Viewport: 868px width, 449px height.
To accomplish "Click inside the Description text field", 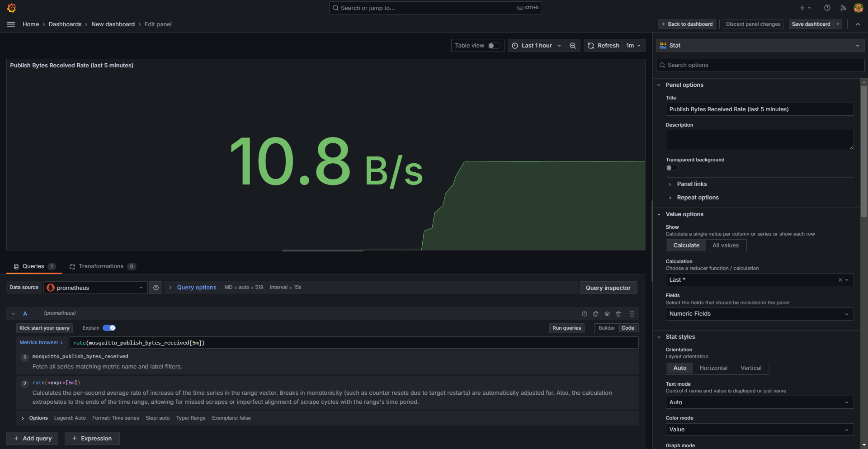I will [759, 140].
